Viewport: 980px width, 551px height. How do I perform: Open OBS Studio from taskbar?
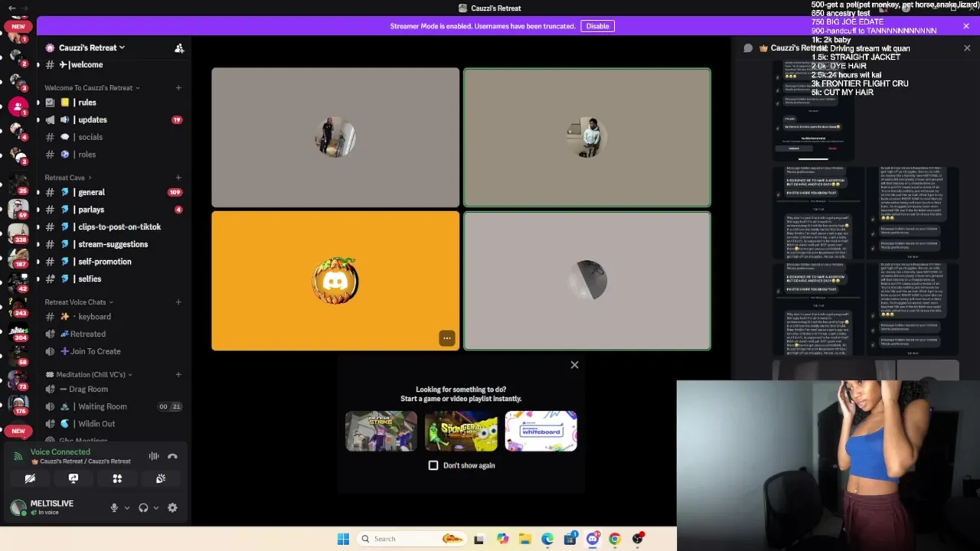coord(638,539)
